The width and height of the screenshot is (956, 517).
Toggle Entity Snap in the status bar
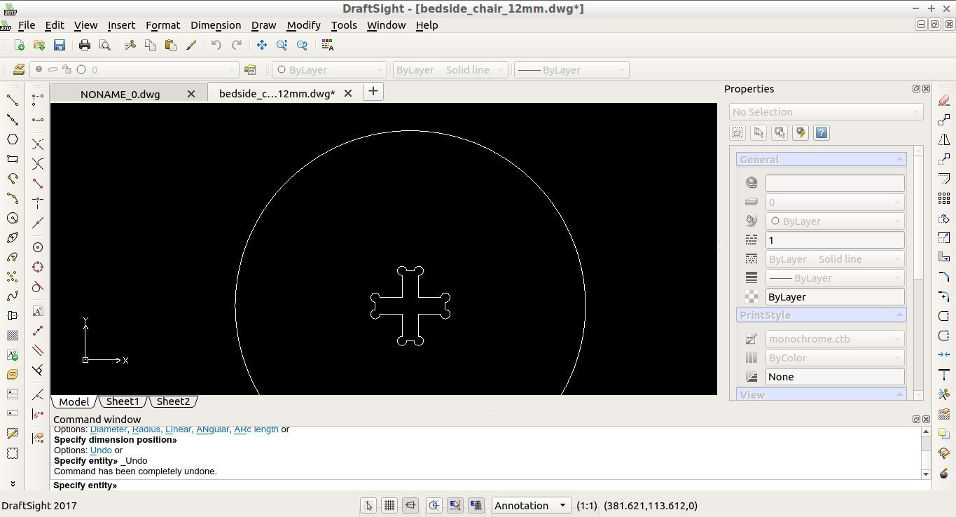point(455,505)
